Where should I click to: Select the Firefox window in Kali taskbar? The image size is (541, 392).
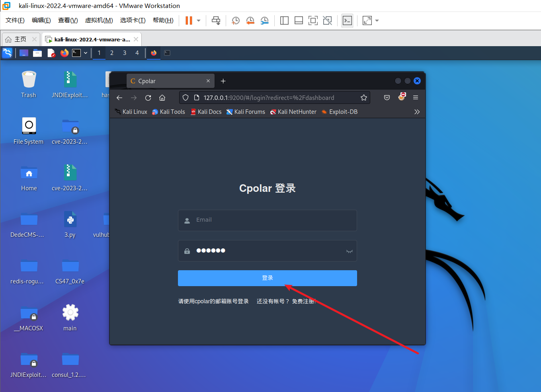(154, 53)
